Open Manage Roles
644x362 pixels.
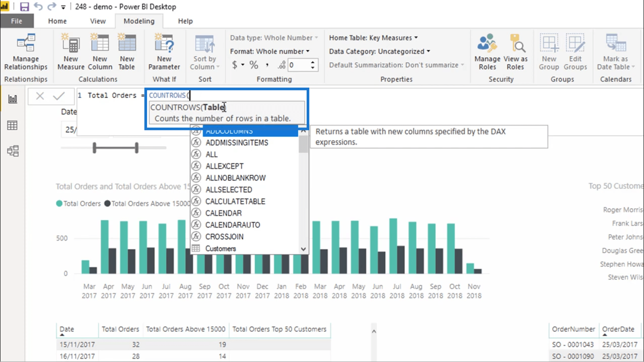[x=487, y=52]
